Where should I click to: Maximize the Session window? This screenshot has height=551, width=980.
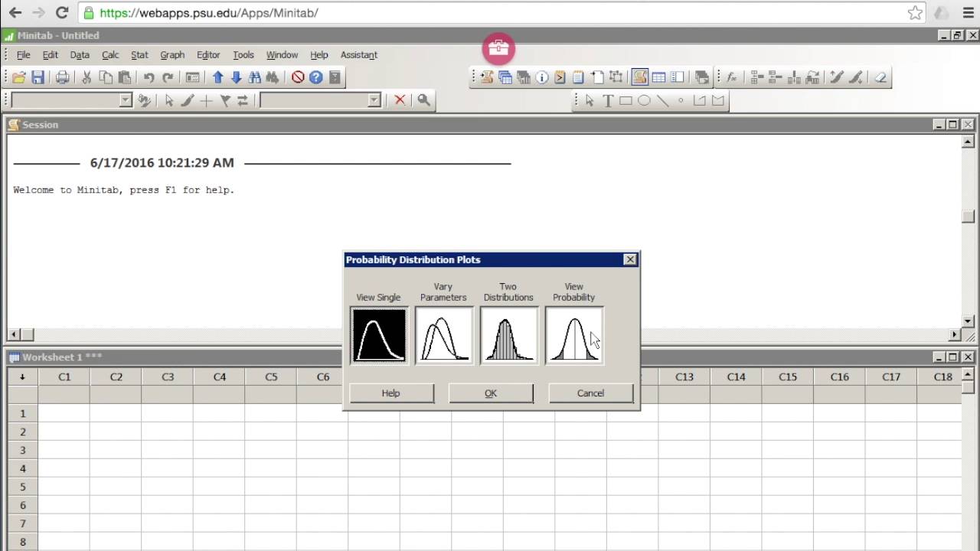953,125
